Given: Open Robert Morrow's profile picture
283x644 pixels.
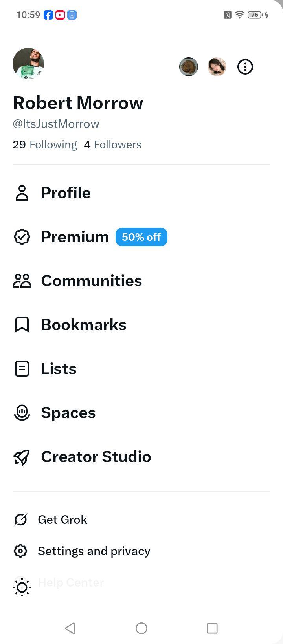Looking at the screenshot, I should pos(28,64).
